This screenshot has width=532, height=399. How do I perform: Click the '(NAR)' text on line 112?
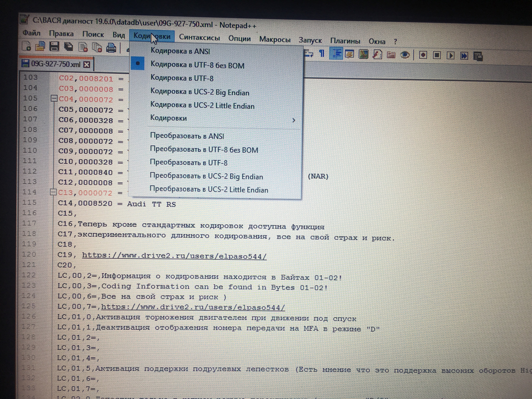(x=318, y=176)
